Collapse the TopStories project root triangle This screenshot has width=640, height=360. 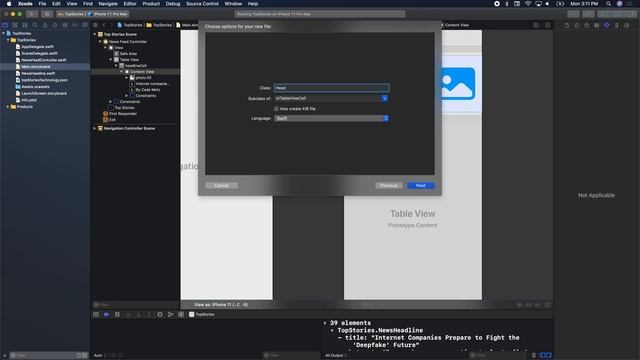4,33
